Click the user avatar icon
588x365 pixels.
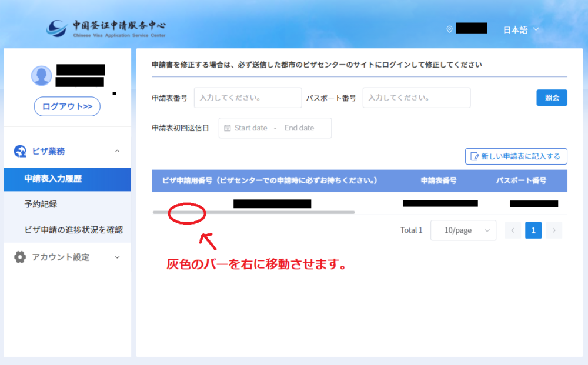pyautogui.click(x=41, y=76)
